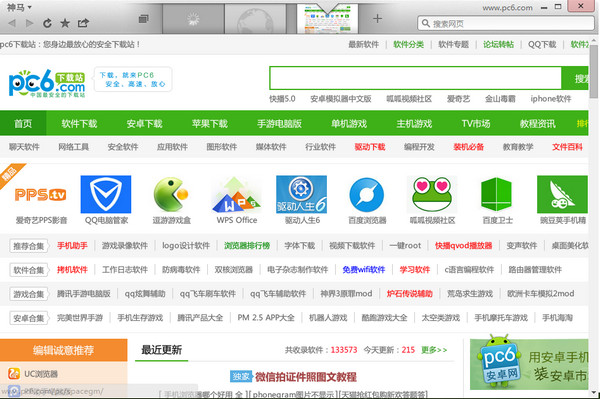Viewport: 600px width, 399px height.
Task: Select the 软件合集 label button
Action: pyautogui.click(x=29, y=270)
